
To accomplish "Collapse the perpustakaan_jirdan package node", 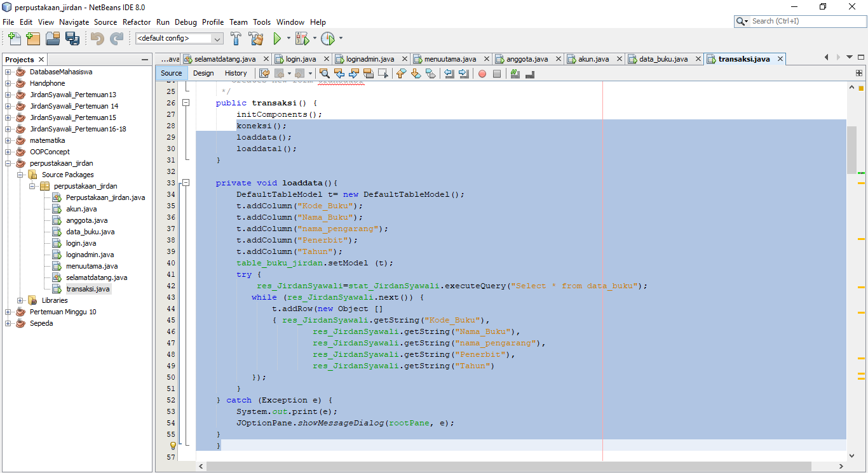I will [31, 186].
